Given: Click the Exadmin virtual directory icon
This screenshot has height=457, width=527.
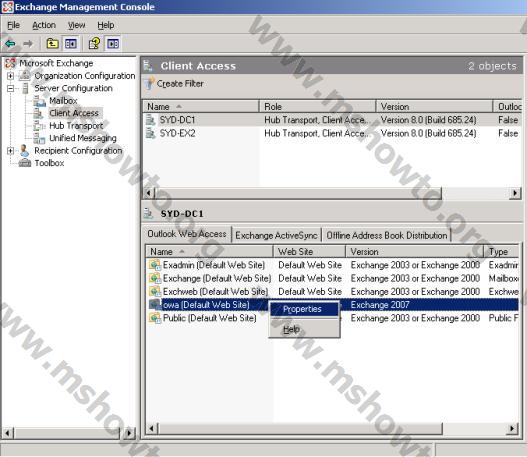Looking at the screenshot, I should (x=155, y=265).
